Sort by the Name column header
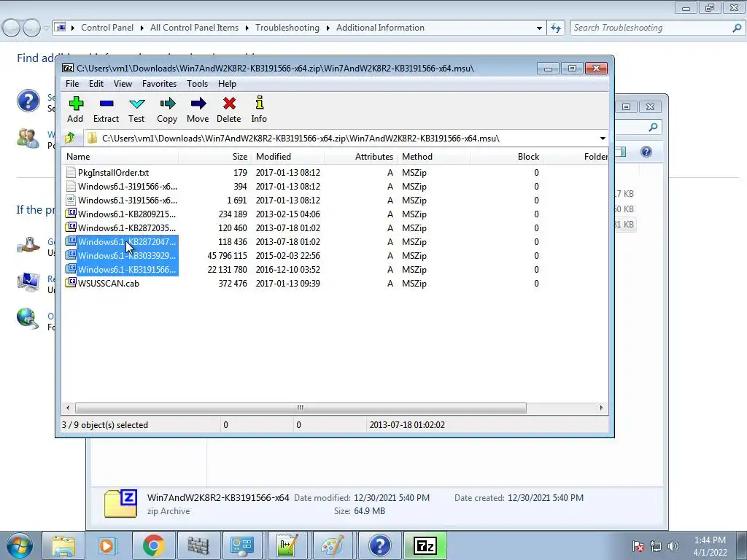 coord(120,157)
